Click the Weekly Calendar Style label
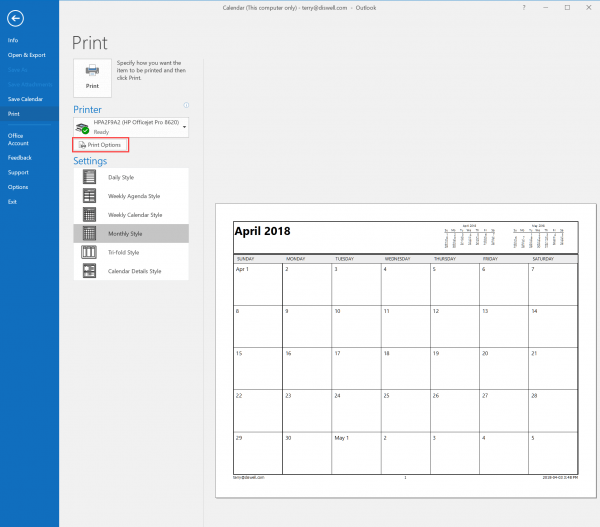 (135, 215)
